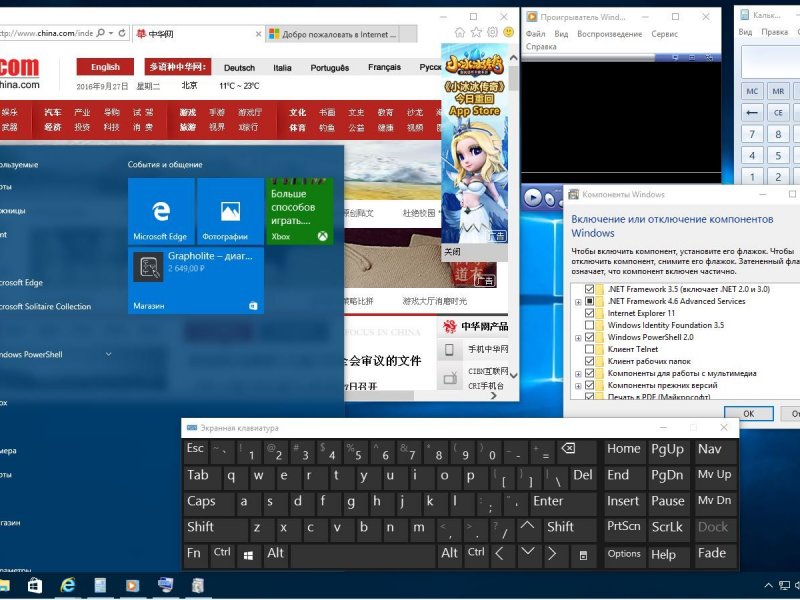Switch to the on-screen keyboard taskbar icon
The width and height of the screenshot is (800, 600).
click(x=165, y=585)
